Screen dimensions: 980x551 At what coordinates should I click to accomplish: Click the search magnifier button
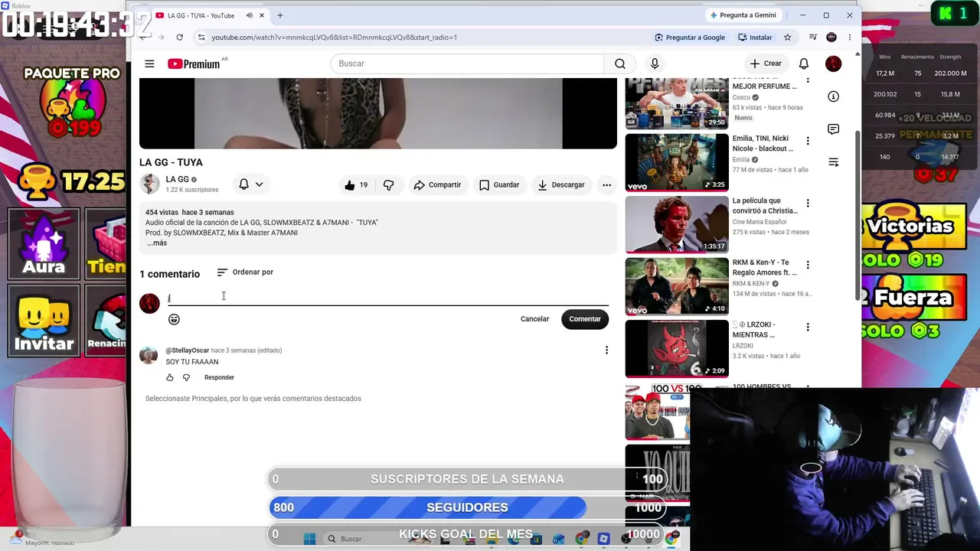click(x=620, y=64)
